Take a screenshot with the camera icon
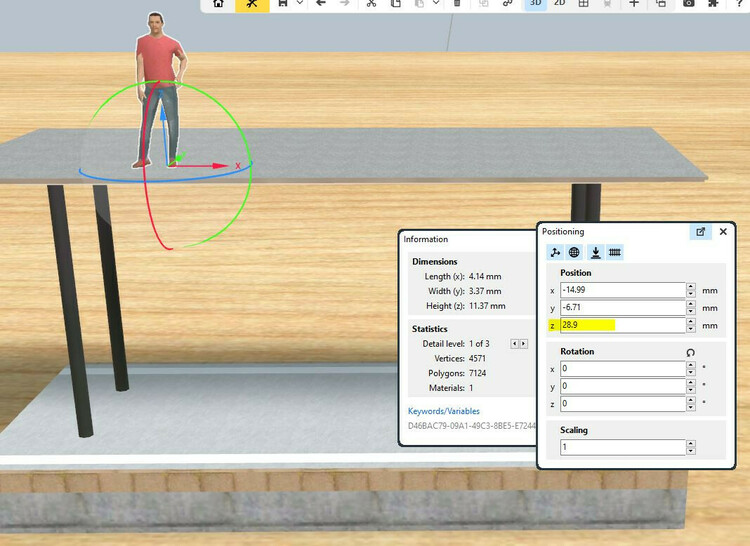This screenshot has height=546, width=750. coord(689,3)
